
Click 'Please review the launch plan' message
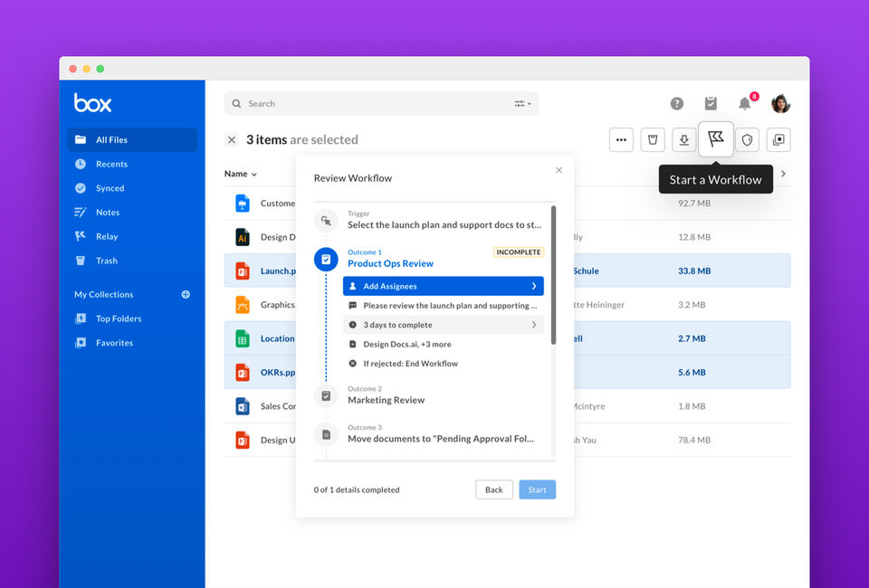coord(443,306)
